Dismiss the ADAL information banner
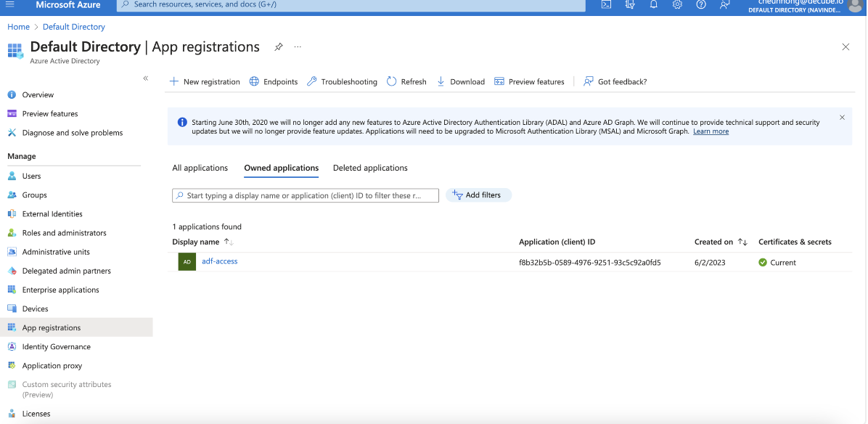Image resolution: width=868 pixels, height=424 pixels. 842,117
